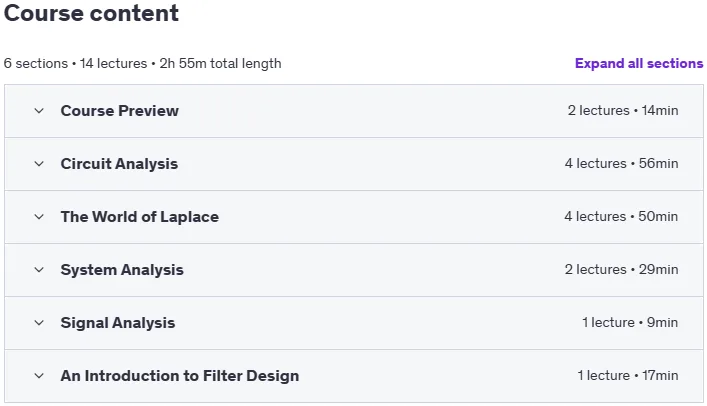This screenshot has height=406, width=707.
Task: Click the '6 sections • 14 lectures' summary text
Action: (75, 64)
